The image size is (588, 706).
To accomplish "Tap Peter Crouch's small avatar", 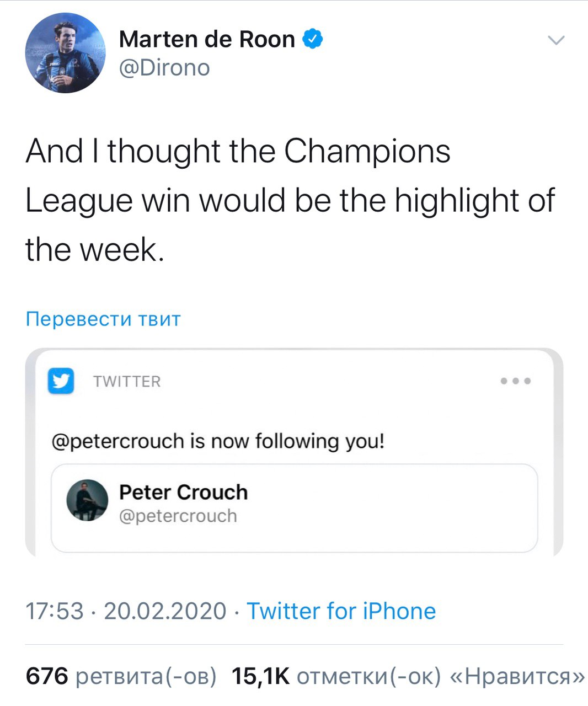I will point(87,500).
